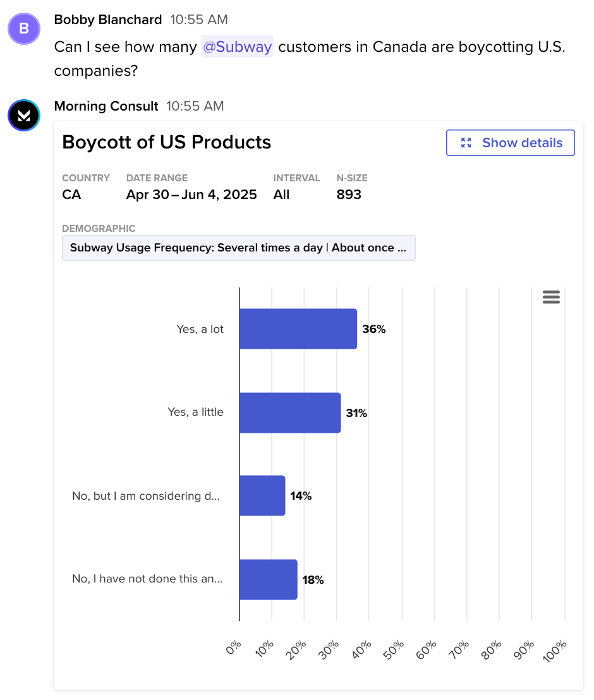The height and width of the screenshot is (700, 594).
Task: Click the 'No, but I am considering' label
Action: point(146,496)
